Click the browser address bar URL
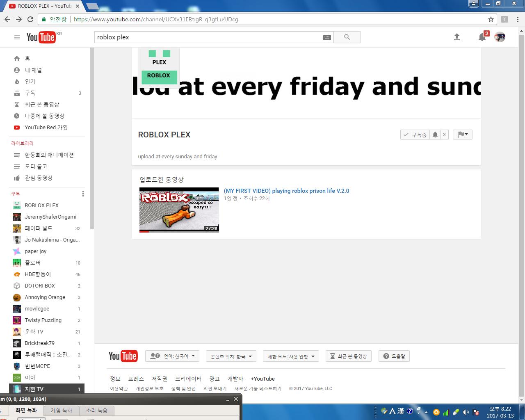Viewport: 525px width, 420px height. [x=156, y=19]
